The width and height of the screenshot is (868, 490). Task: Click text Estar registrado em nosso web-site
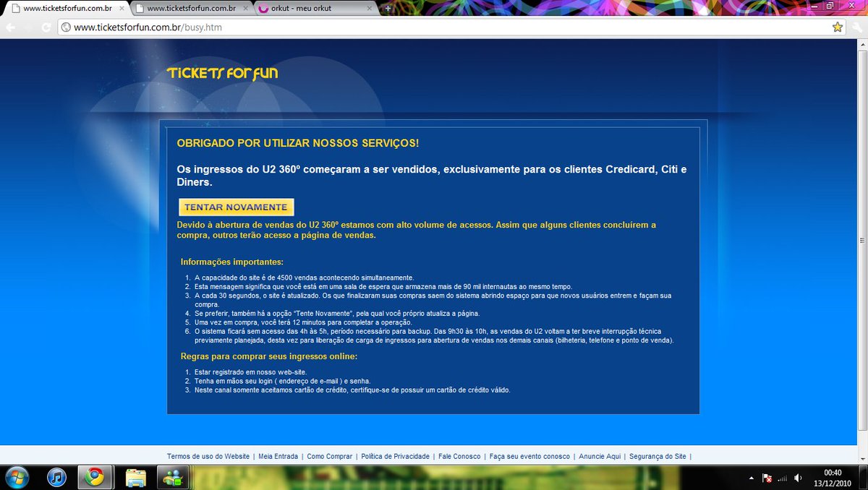click(250, 372)
